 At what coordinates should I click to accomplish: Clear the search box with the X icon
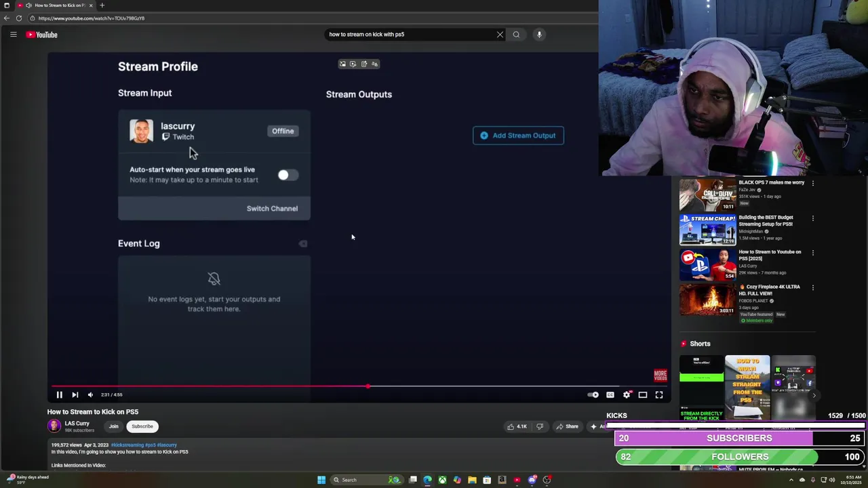pyautogui.click(x=500, y=35)
